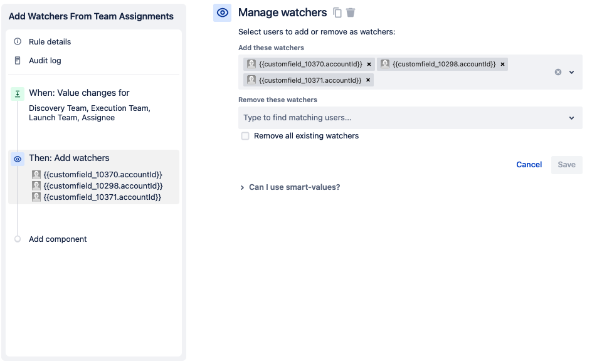The width and height of the screenshot is (592, 364).
Task: Click the value-changes trigger icon in sidebar
Action: click(17, 93)
